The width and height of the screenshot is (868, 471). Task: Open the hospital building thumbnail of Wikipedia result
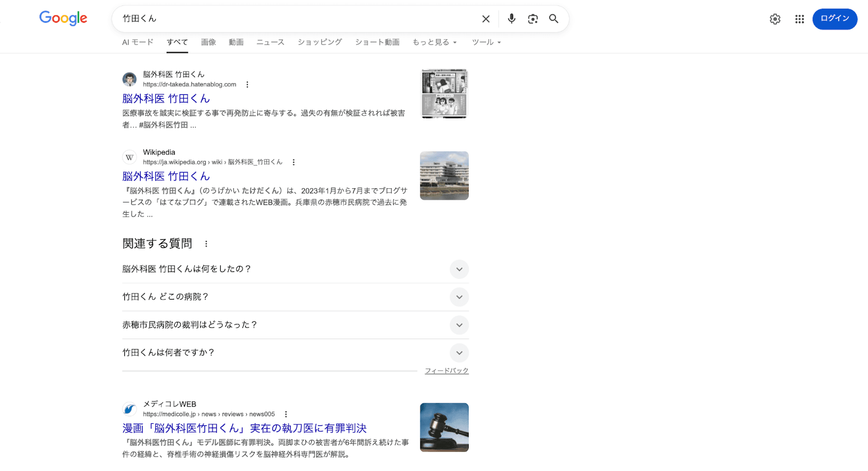(444, 176)
